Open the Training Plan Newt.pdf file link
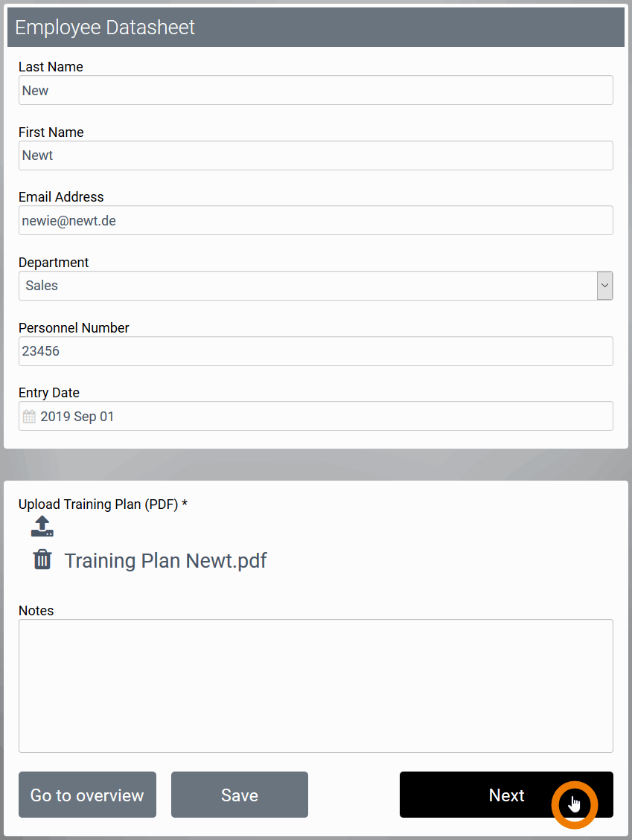The image size is (632, 840). (x=165, y=560)
